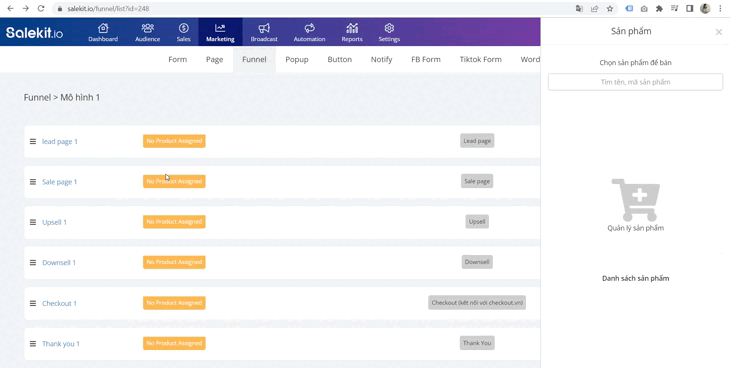This screenshot has width=730, height=368.
Task: Grab the handle icon beside lead page 1
Action: (x=33, y=141)
